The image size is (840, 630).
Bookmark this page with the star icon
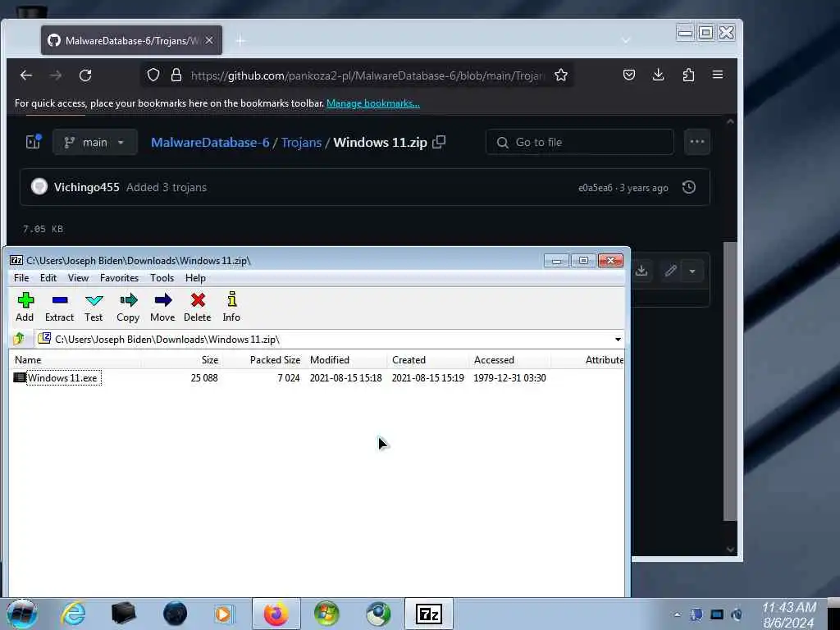pyautogui.click(x=561, y=75)
